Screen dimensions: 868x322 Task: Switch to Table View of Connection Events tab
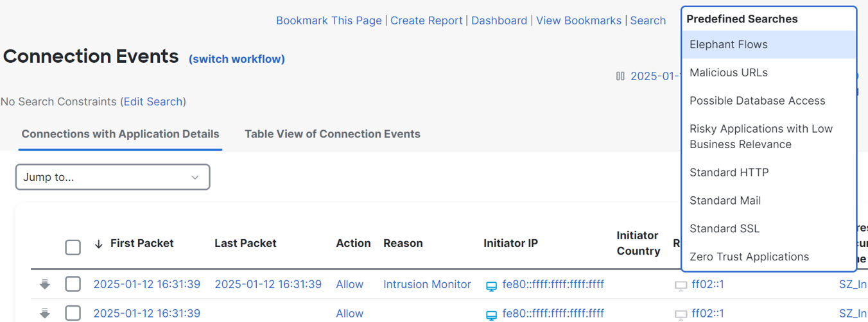332,134
